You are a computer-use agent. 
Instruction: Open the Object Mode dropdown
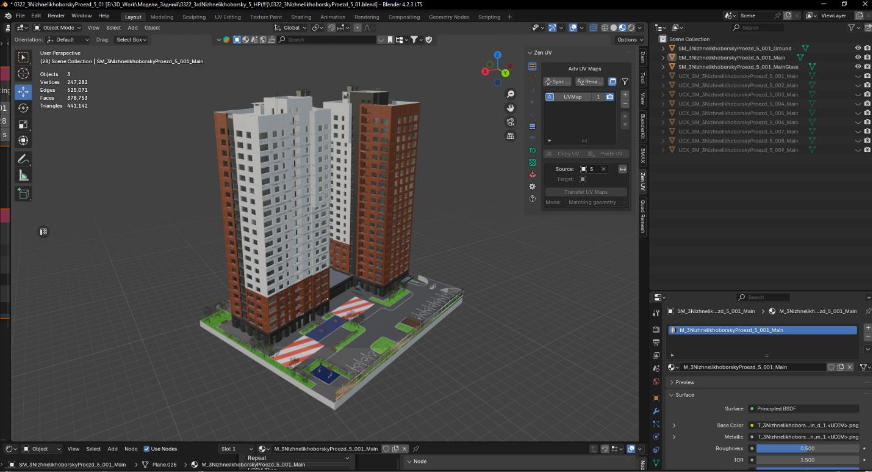(57, 28)
